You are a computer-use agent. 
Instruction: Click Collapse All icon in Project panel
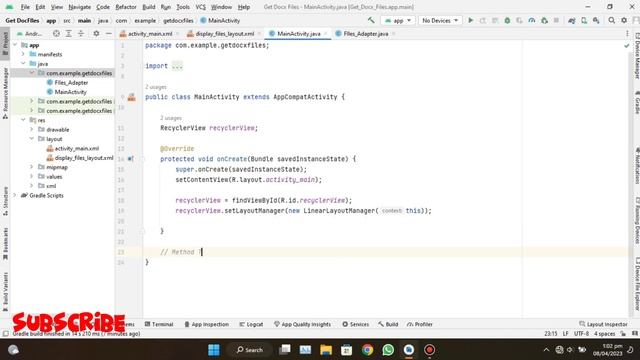click(81, 33)
